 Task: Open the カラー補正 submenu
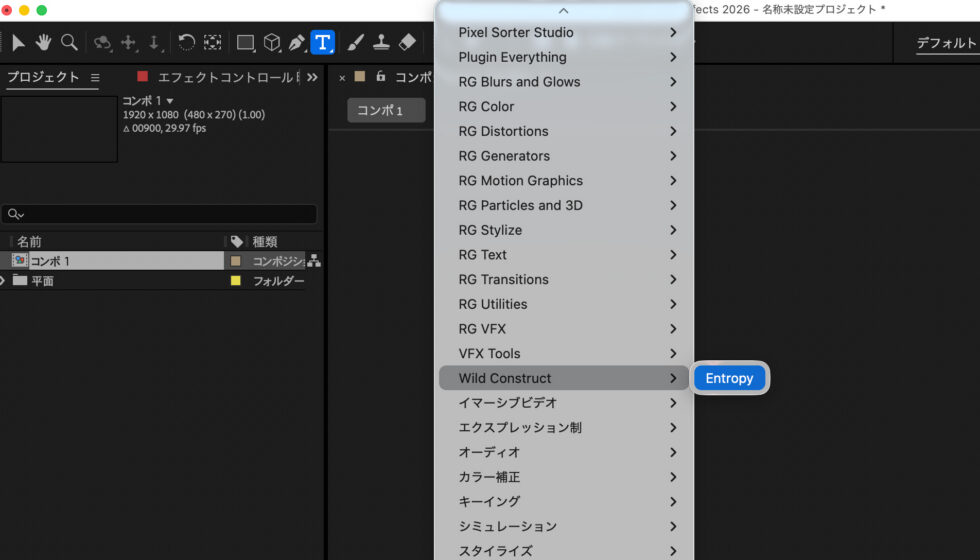click(x=566, y=477)
